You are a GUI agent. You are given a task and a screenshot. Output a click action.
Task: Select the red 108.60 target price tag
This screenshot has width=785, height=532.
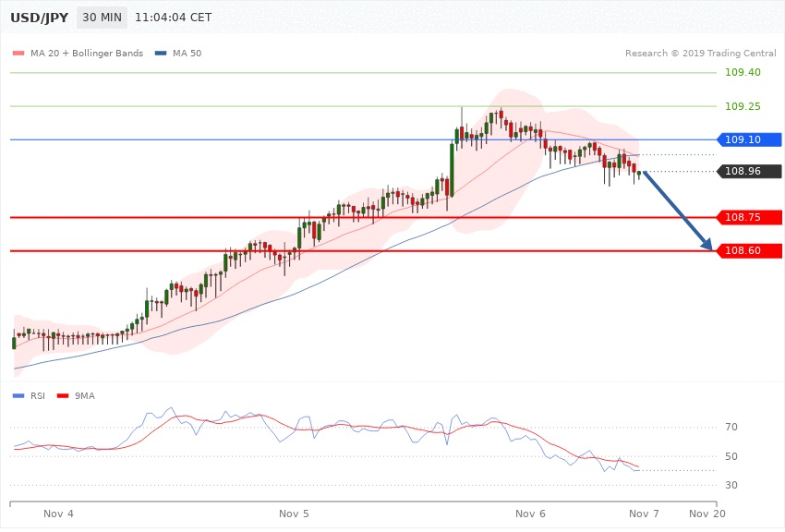748,250
